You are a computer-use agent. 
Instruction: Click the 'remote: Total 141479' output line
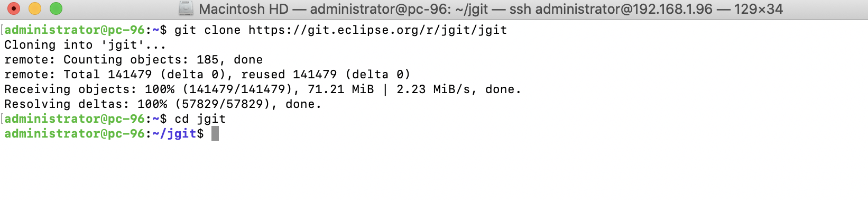pos(207,75)
